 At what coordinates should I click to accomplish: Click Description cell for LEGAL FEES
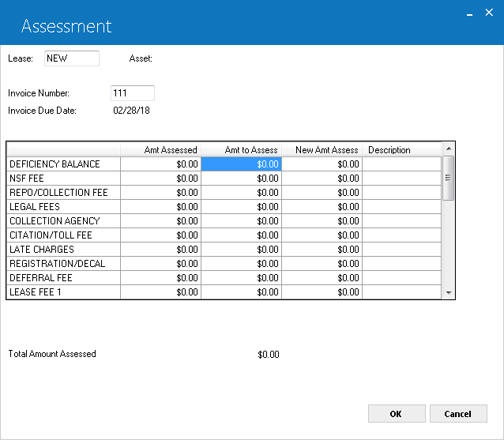pyautogui.click(x=402, y=207)
